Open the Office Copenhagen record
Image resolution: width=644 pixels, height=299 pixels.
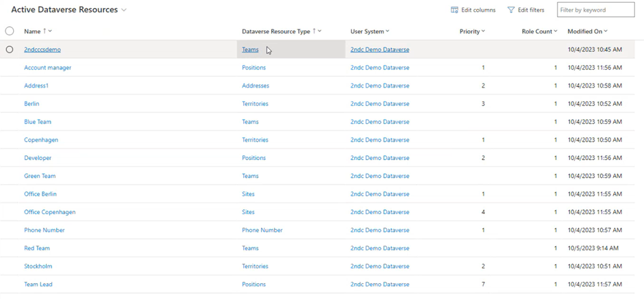tap(49, 212)
